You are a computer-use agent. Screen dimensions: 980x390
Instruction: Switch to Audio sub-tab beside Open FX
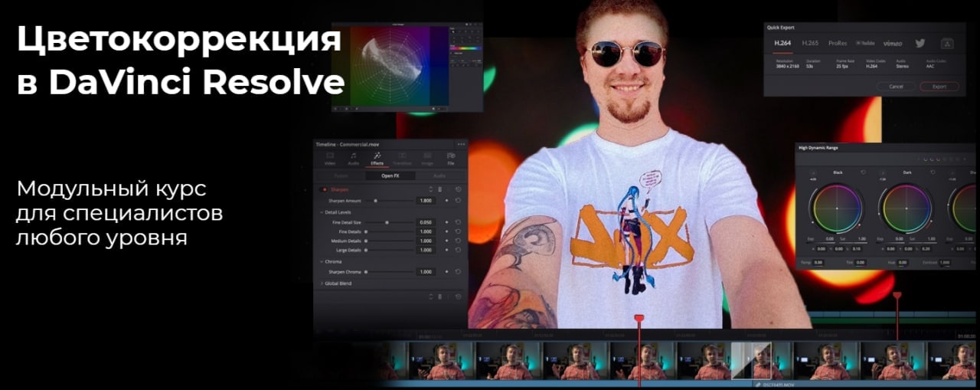pyautogui.click(x=439, y=175)
